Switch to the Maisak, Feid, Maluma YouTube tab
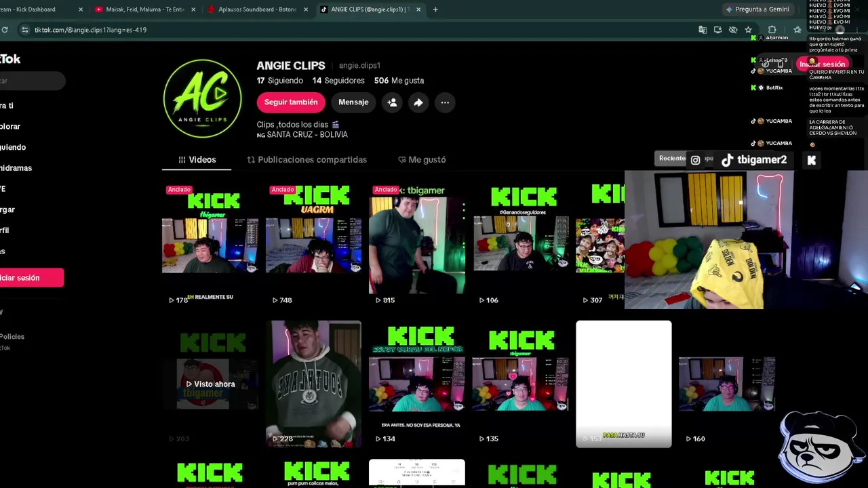 [145, 9]
